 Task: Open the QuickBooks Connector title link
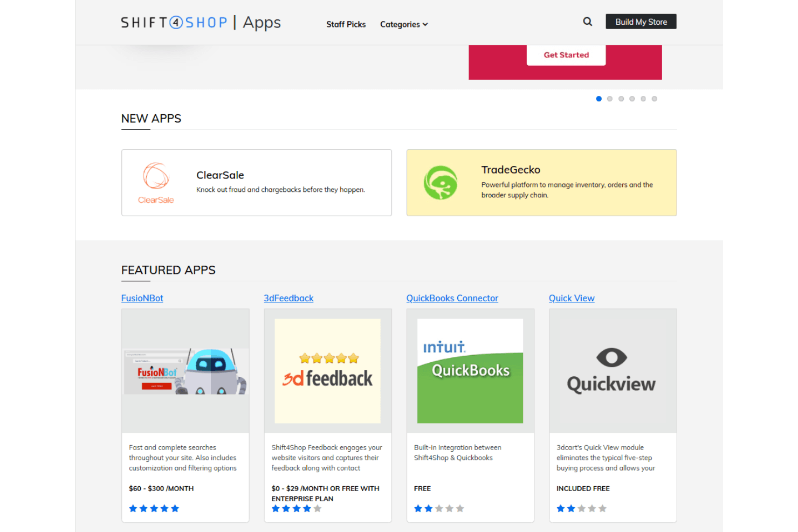click(x=452, y=298)
